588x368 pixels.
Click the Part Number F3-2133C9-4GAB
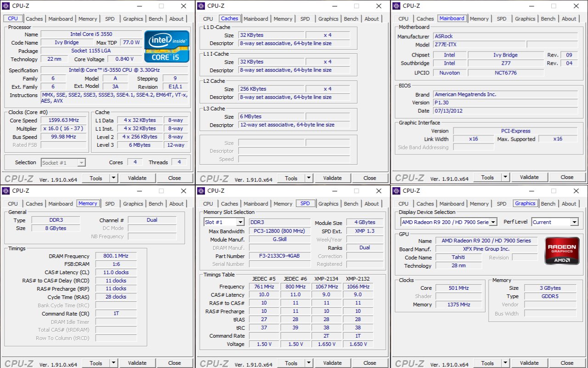coord(280,256)
